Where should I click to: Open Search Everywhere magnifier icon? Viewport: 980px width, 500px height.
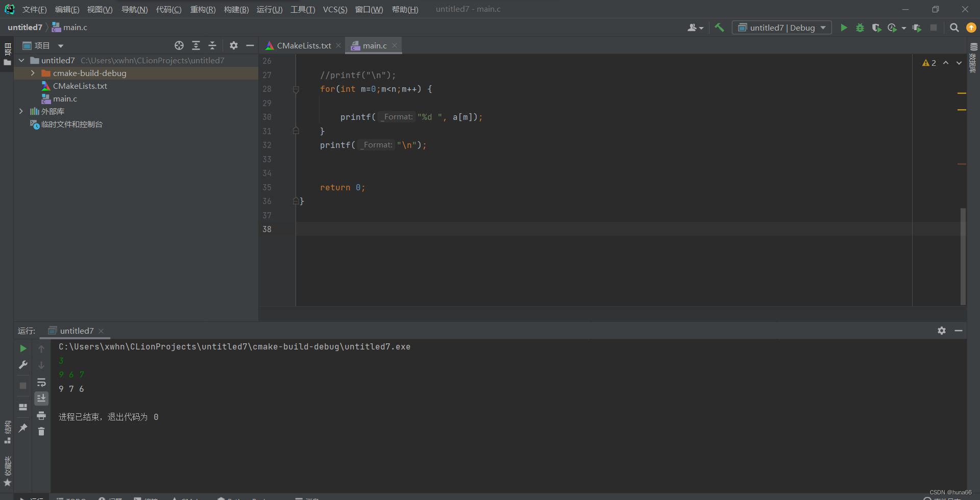click(954, 28)
